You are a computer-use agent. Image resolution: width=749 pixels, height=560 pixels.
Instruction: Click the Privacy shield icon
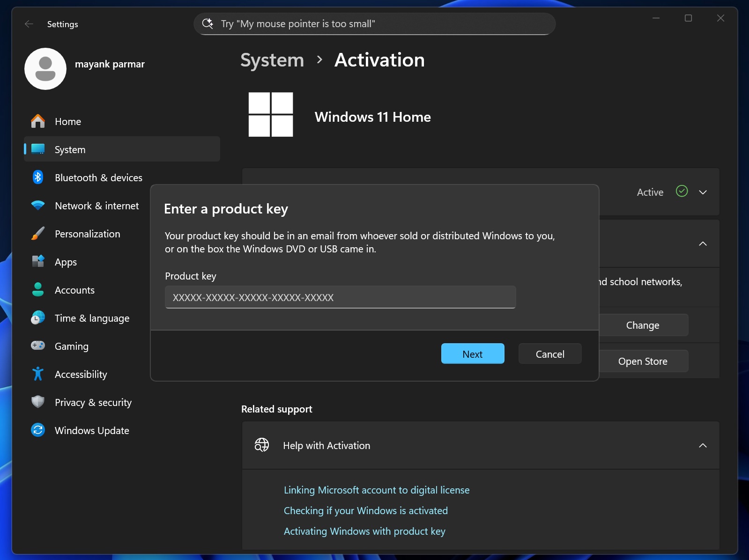coord(38,402)
